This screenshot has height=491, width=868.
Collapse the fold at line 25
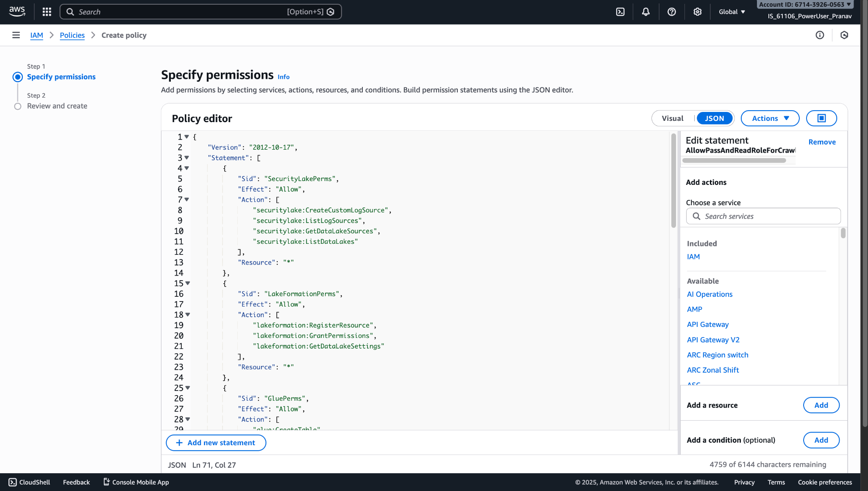tap(187, 388)
